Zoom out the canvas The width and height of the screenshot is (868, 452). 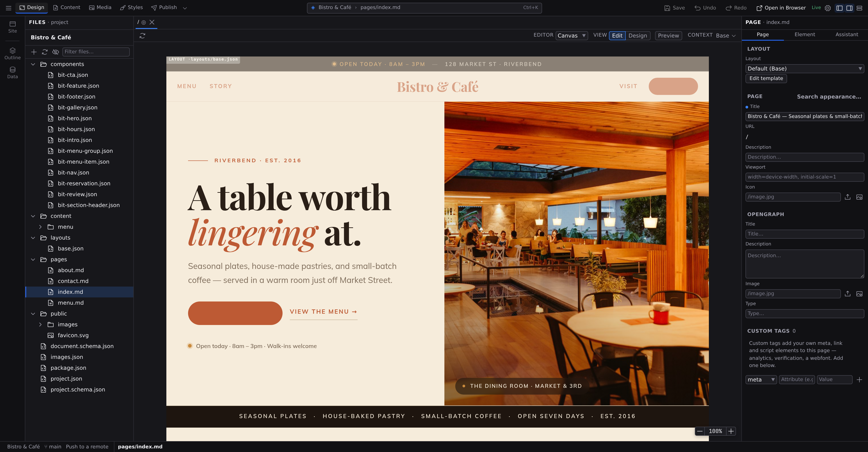[x=700, y=431]
